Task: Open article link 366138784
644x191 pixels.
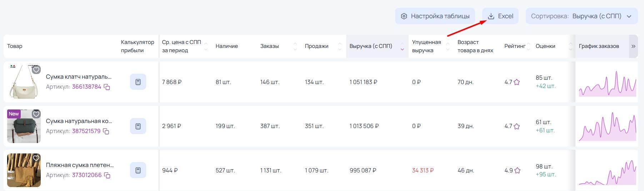Action: point(86,87)
